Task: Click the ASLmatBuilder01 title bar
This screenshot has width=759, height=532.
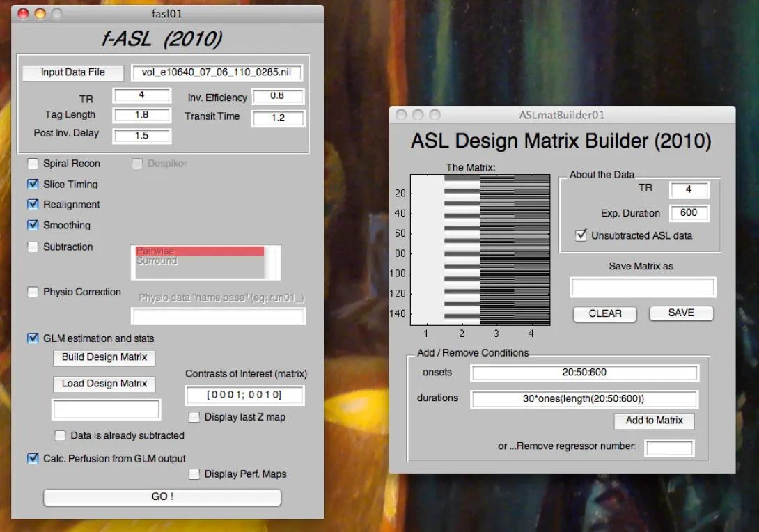Action: pyautogui.click(x=562, y=115)
